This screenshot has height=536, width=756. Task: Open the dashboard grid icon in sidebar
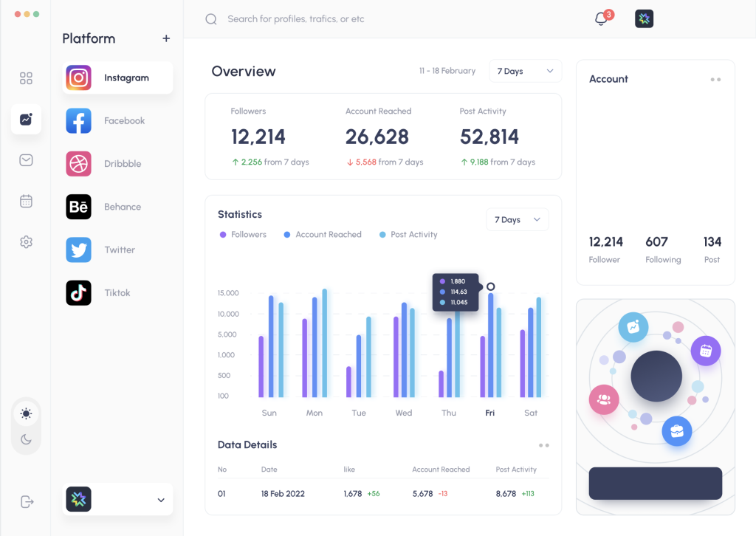point(26,78)
